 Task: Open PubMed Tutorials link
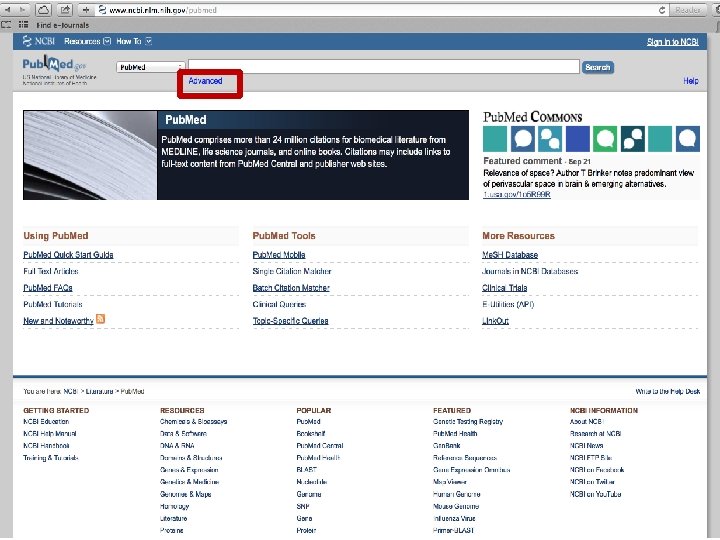[53, 304]
